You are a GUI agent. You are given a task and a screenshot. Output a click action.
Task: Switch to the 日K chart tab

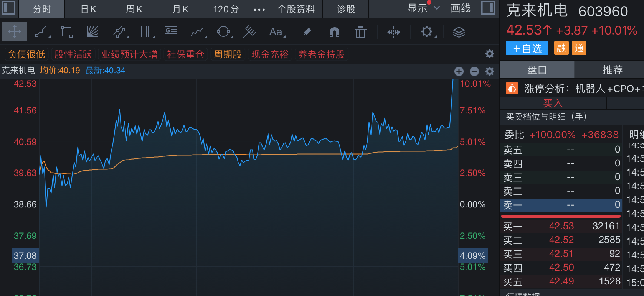88,9
